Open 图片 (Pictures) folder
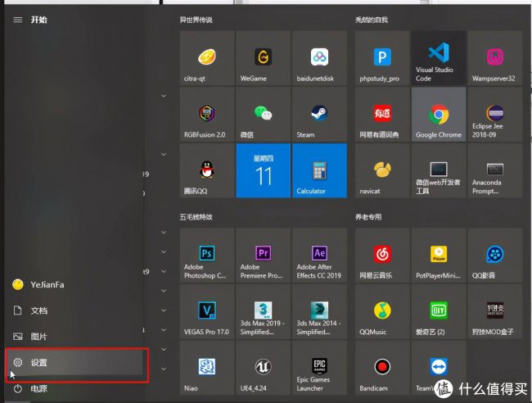Viewport: 532px width, 403px height. click(74, 337)
